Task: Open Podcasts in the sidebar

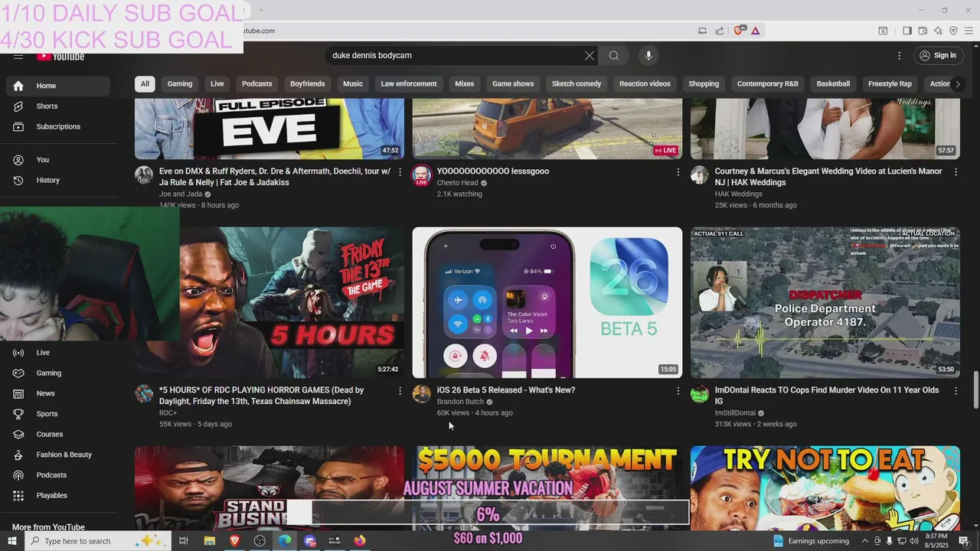Action: 57,475
